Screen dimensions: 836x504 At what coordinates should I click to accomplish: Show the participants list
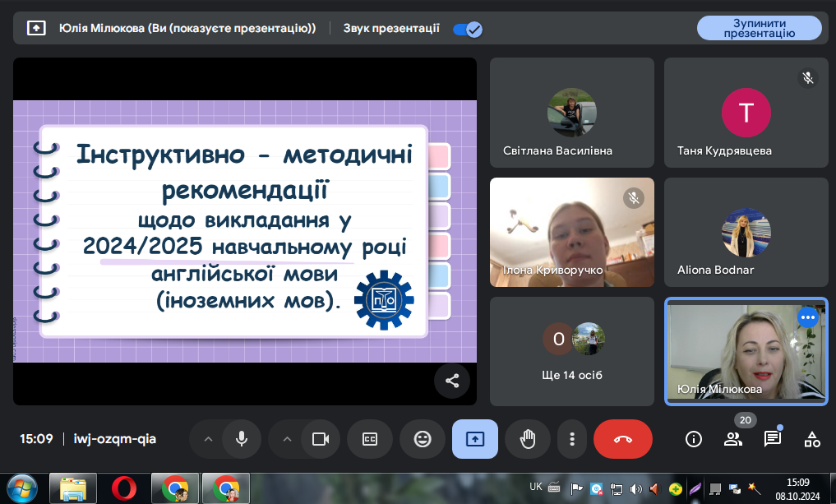pyautogui.click(x=733, y=439)
